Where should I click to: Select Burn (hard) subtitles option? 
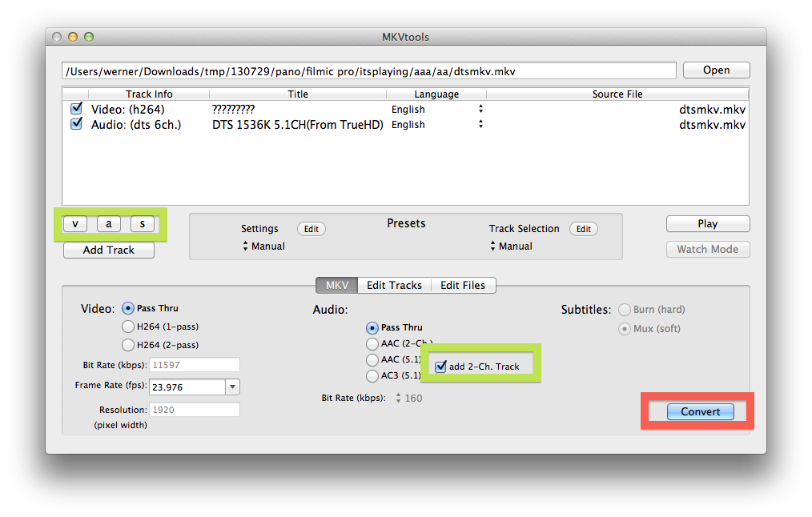pyautogui.click(x=625, y=310)
